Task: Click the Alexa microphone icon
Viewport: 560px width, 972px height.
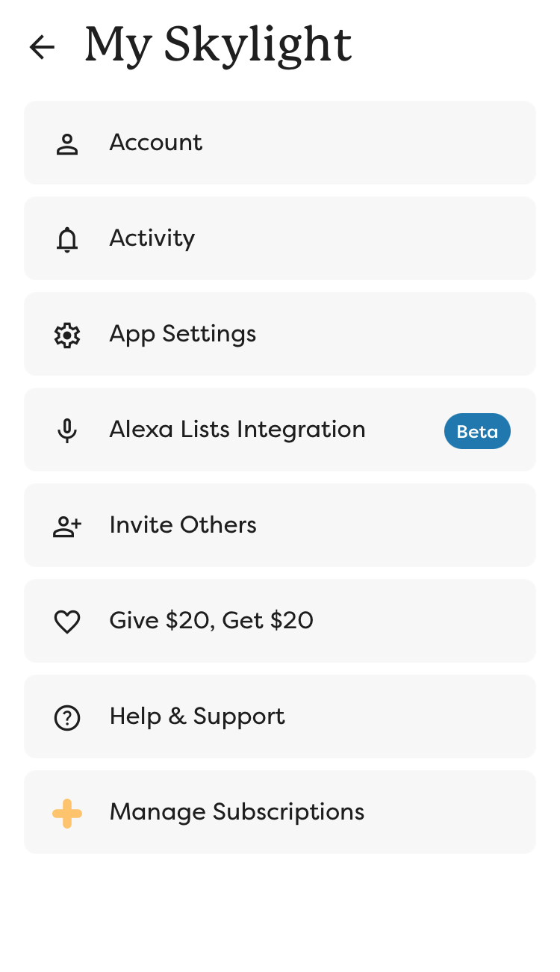Action: pyautogui.click(x=67, y=430)
